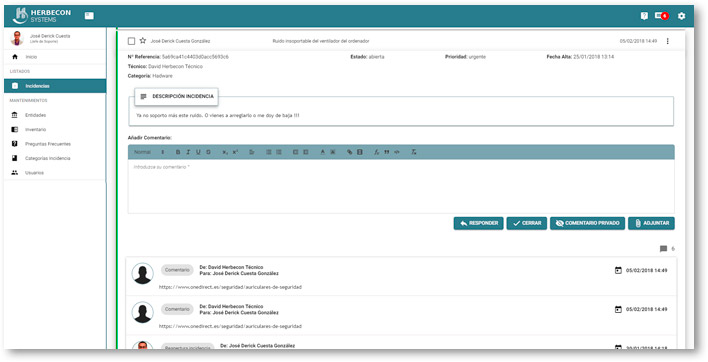Image resolution: width=708 pixels, height=362 pixels.
Task: Click the Herbecon Systems logo
Action: (42, 16)
